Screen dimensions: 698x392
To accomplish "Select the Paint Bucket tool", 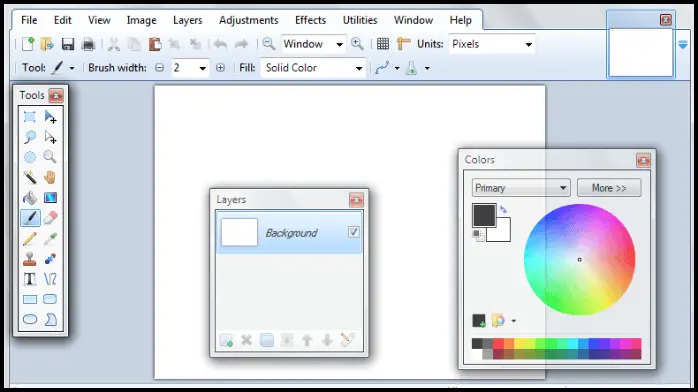I will (30, 198).
